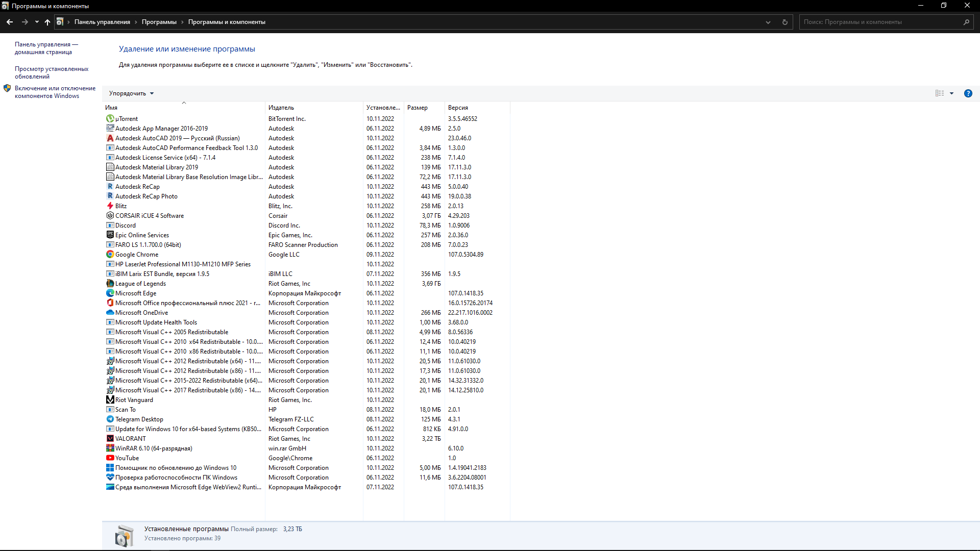Screen dimensions: 980x551
Task: Click the 3,22 ТБ size cell
Action: (431, 438)
